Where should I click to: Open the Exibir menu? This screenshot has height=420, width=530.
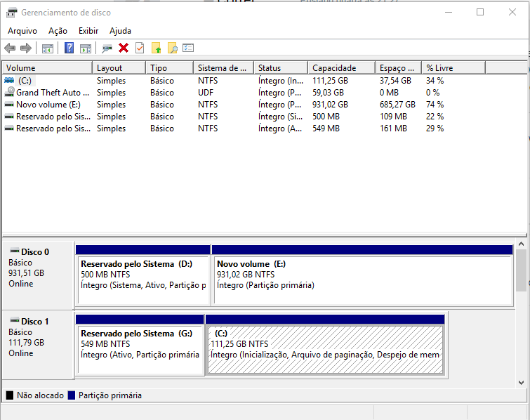(x=88, y=31)
